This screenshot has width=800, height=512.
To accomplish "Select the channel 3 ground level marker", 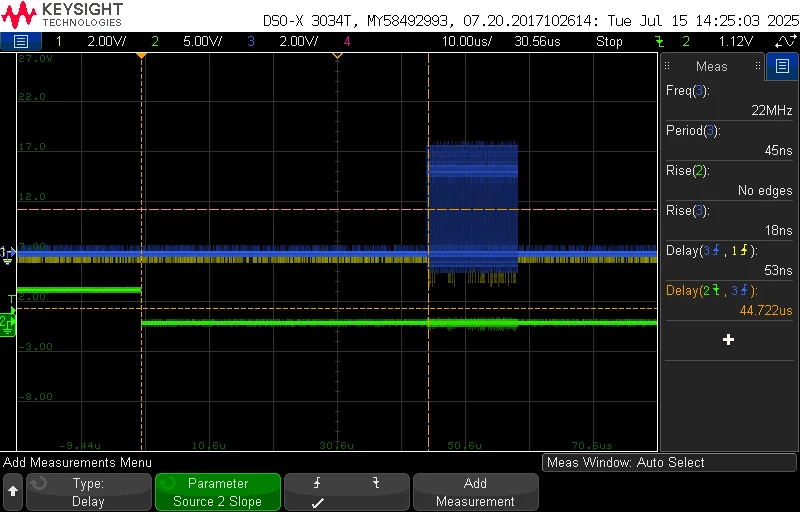I will click(7, 254).
